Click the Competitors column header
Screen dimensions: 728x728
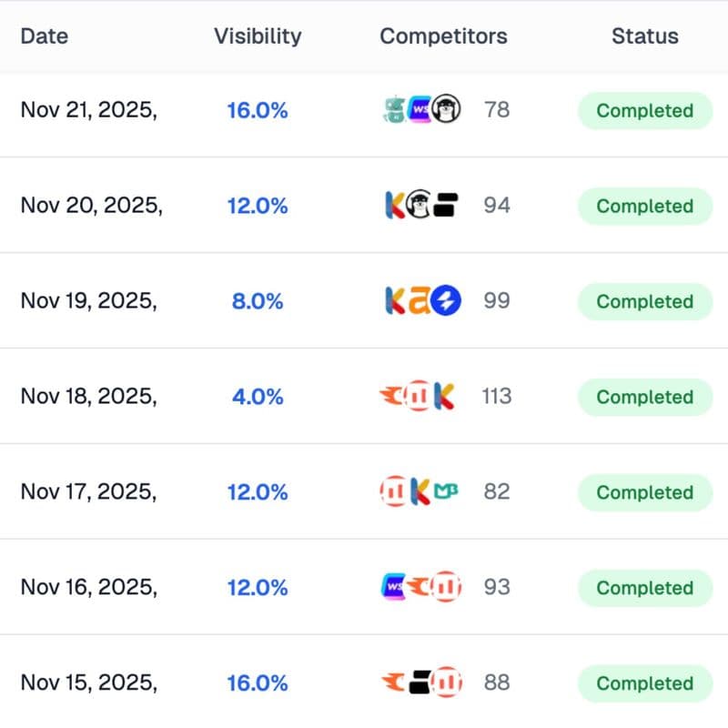(443, 36)
